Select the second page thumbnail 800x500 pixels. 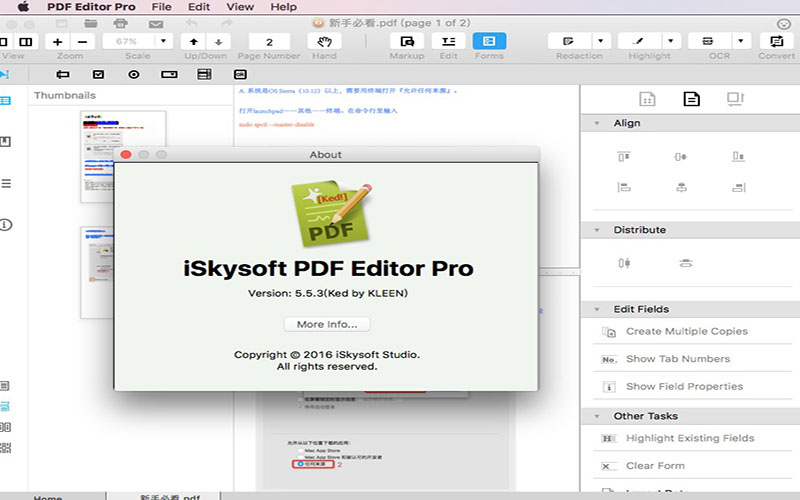pos(97,273)
